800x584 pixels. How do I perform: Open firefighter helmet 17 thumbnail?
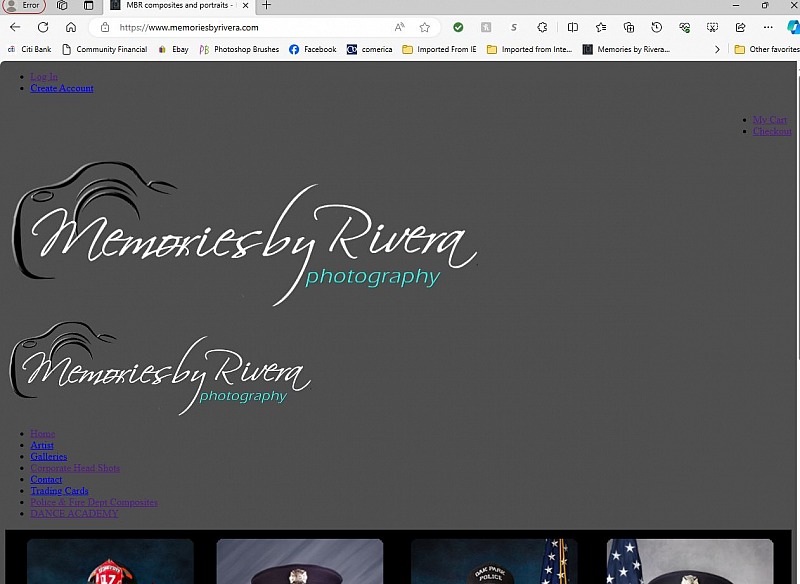point(110,562)
